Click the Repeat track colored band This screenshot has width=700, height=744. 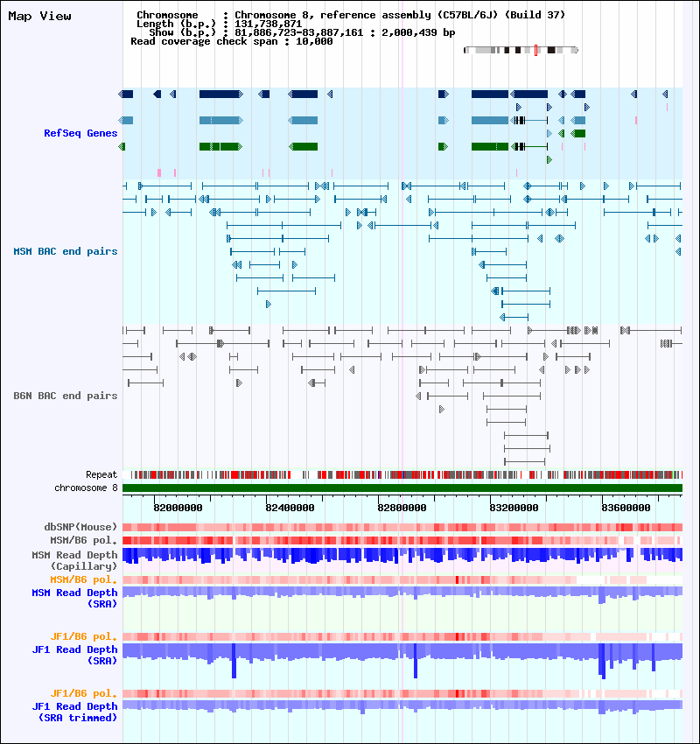402,474
